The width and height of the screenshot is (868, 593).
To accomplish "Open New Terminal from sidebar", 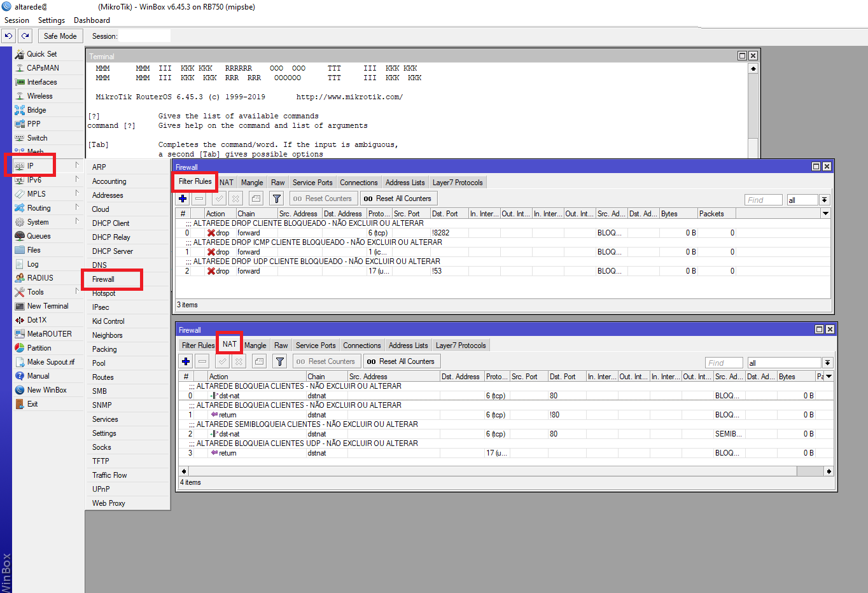I will (x=48, y=306).
